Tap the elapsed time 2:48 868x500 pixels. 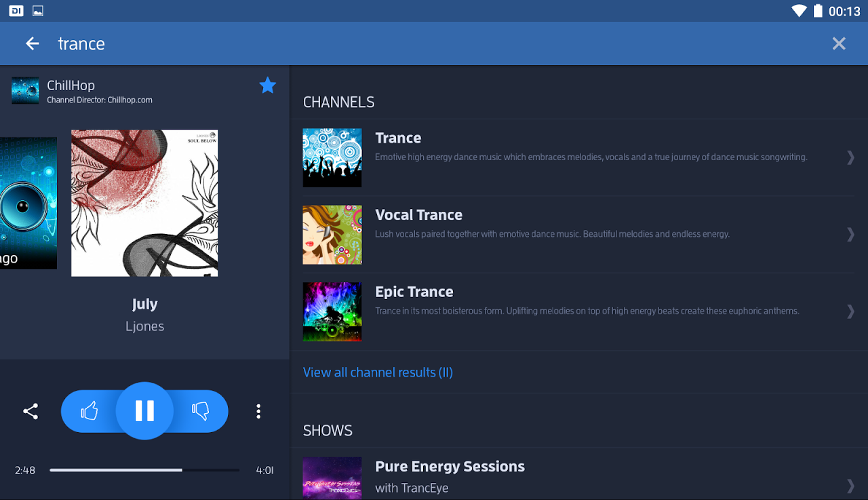[x=25, y=470]
